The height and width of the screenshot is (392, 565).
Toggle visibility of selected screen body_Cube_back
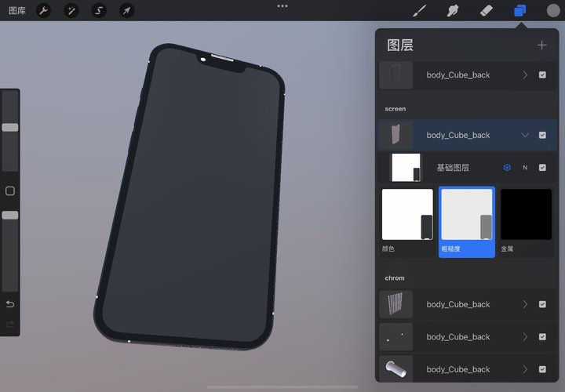(542, 135)
